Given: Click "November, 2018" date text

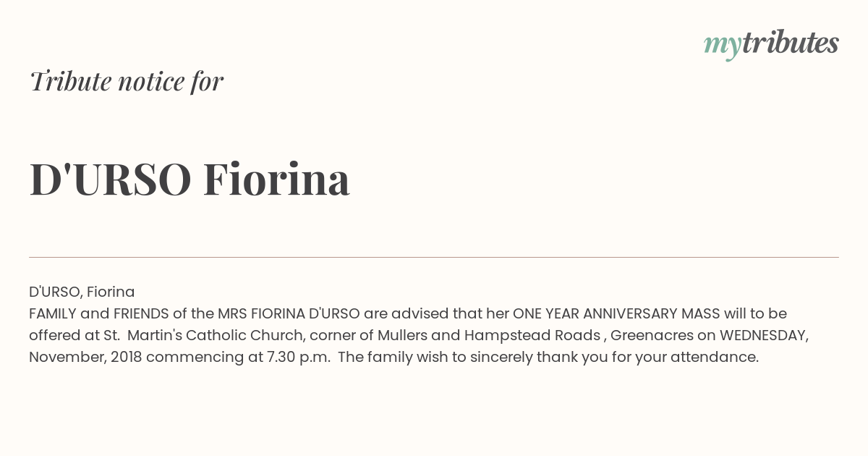Looking at the screenshot, I should (85, 357).
